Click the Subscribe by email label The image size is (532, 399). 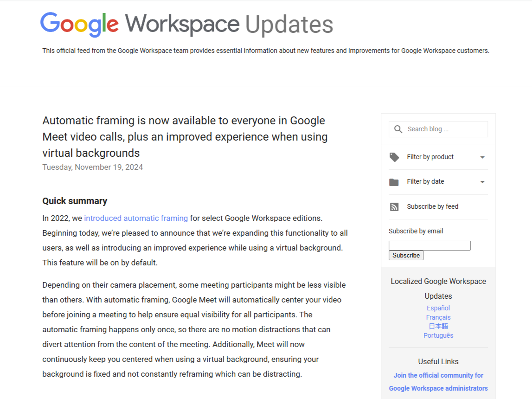tap(416, 231)
